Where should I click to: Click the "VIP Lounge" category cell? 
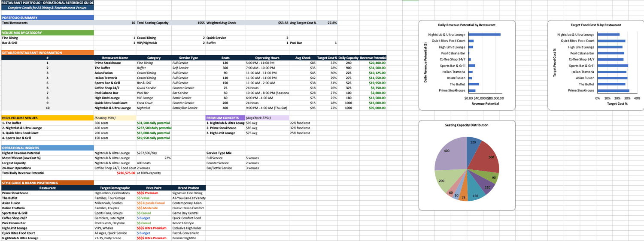154,98
